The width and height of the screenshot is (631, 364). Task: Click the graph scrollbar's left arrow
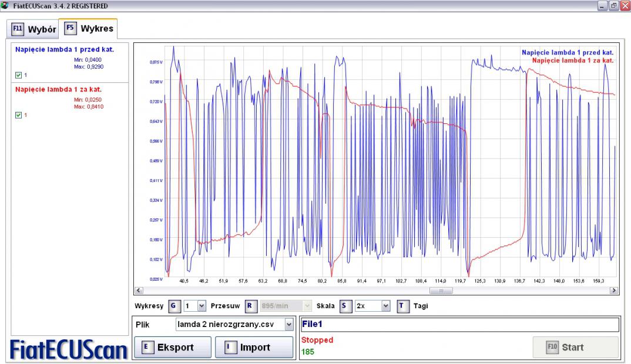139,291
